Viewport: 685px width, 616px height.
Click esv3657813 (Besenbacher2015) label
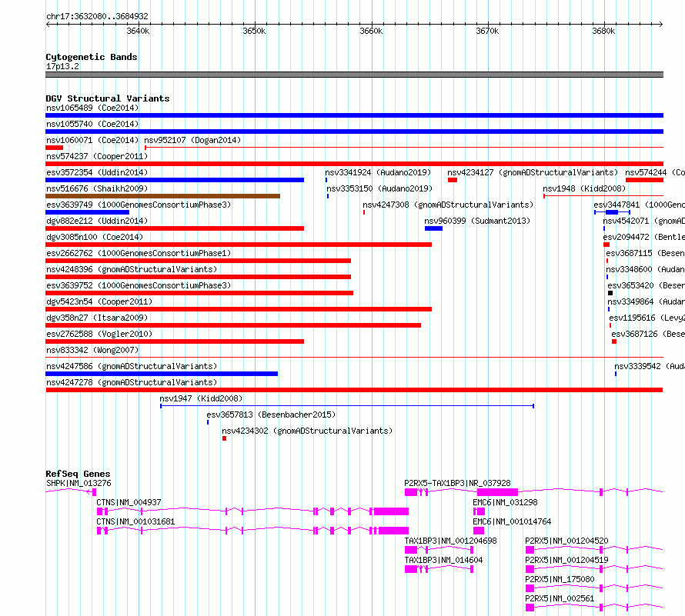point(271,415)
